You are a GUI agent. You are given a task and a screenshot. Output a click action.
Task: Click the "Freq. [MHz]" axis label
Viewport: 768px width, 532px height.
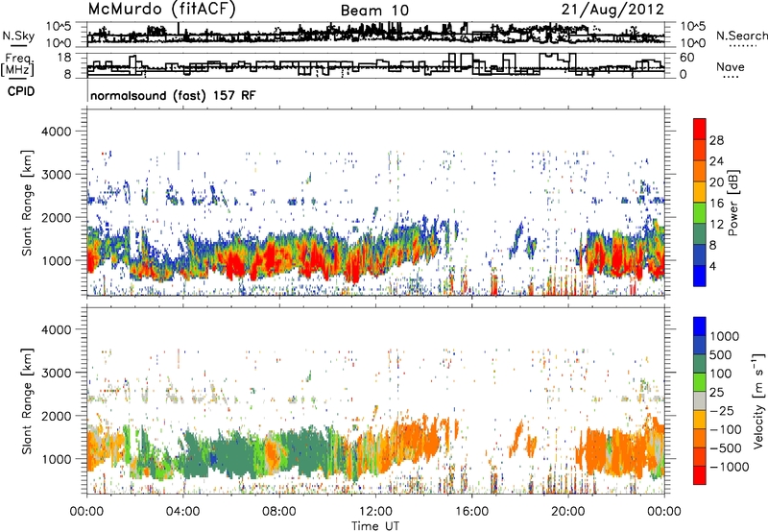point(18,64)
